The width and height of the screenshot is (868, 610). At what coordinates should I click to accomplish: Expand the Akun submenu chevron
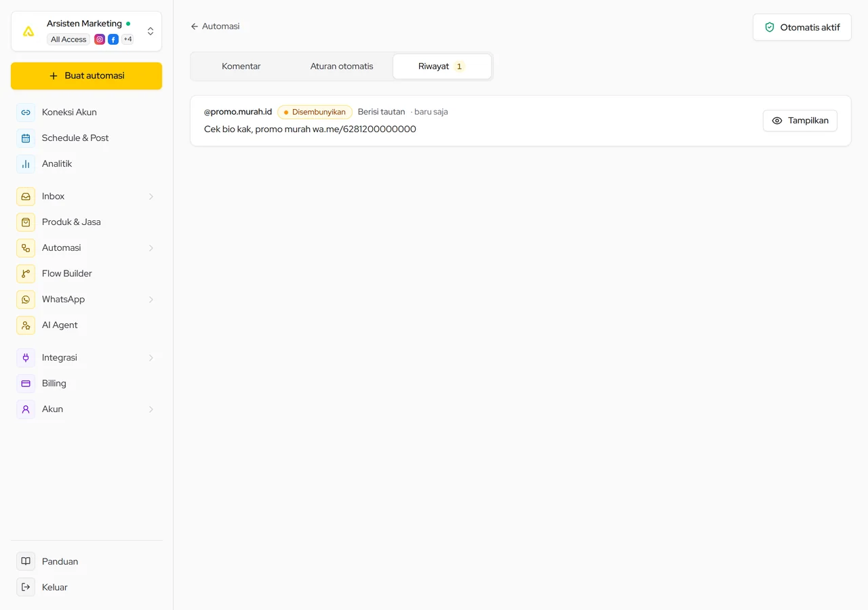coord(151,409)
